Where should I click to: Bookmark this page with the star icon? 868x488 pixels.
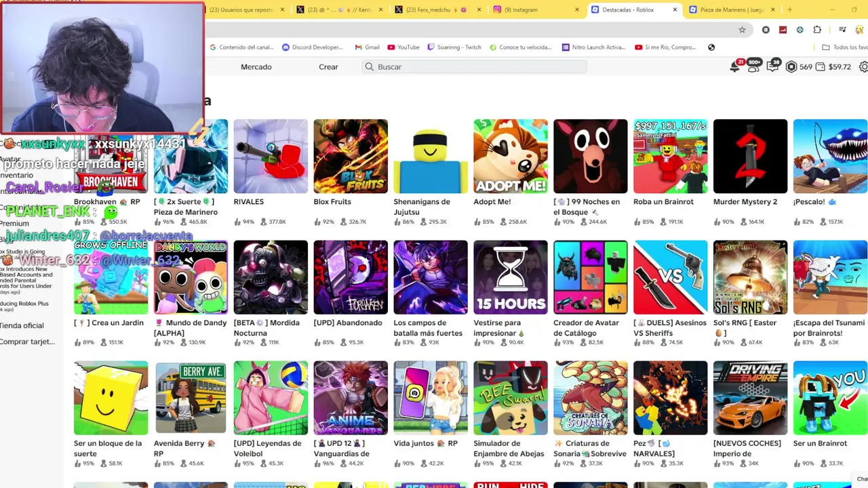pyautogui.click(x=742, y=30)
